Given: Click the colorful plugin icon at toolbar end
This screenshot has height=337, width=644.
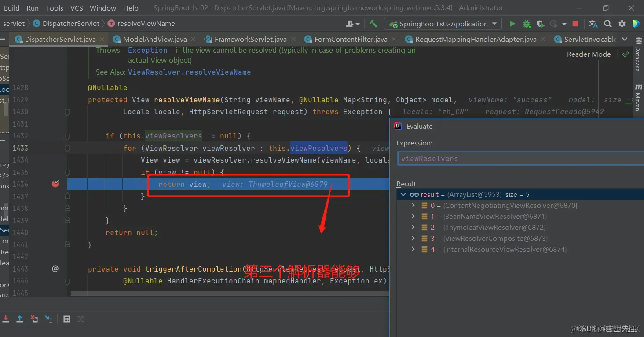Looking at the screenshot, I should (x=636, y=24).
